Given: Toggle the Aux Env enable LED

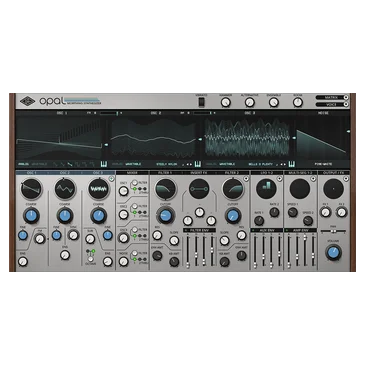Looking at the screenshot, I should point(253,230).
